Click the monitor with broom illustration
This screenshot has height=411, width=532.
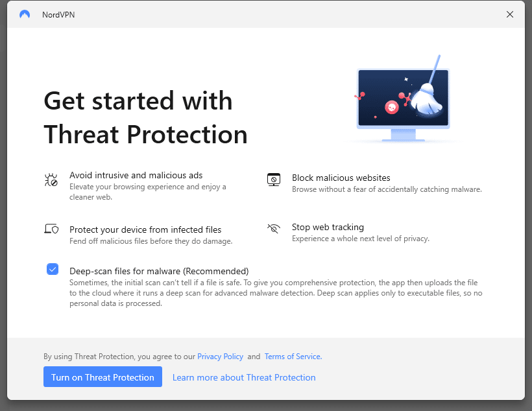click(x=404, y=99)
